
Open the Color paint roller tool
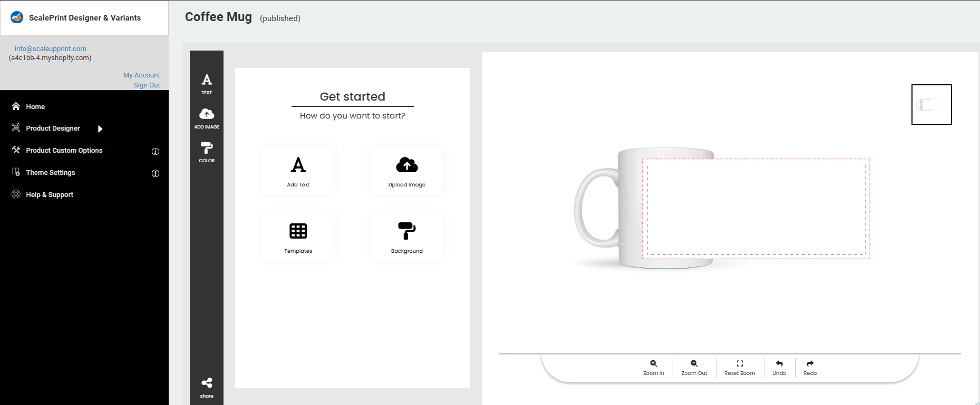pos(207,152)
